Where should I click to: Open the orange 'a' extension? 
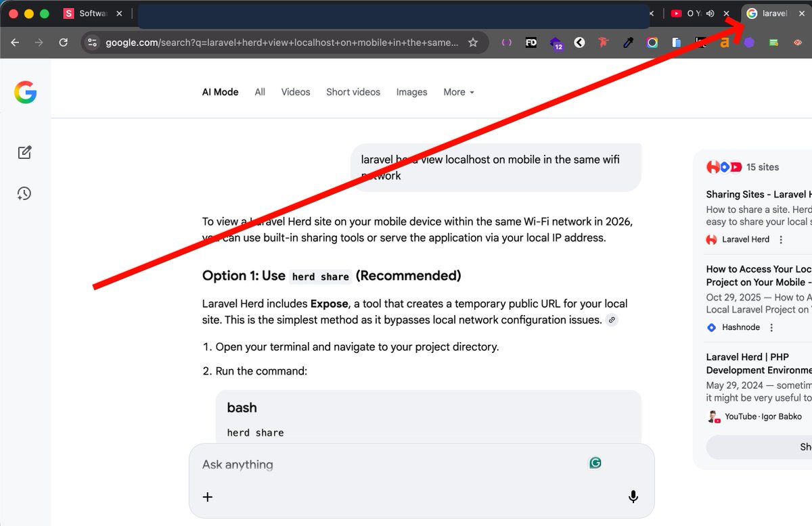coord(724,42)
